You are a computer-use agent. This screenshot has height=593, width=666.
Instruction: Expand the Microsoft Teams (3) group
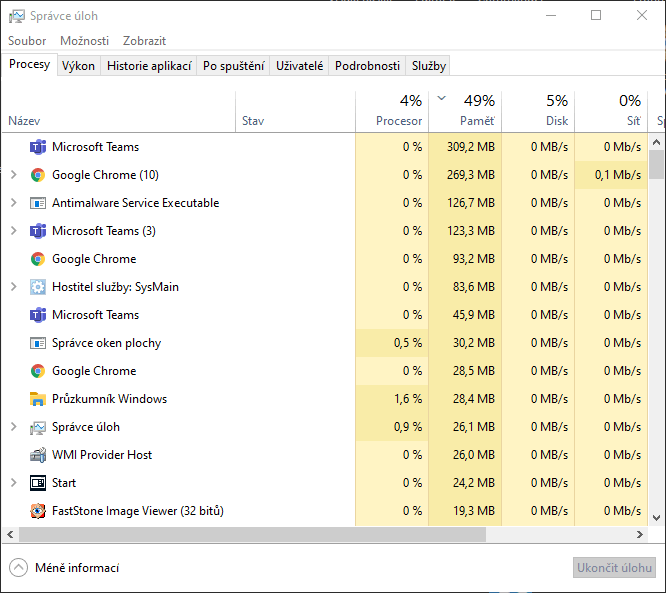tap(13, 231)
